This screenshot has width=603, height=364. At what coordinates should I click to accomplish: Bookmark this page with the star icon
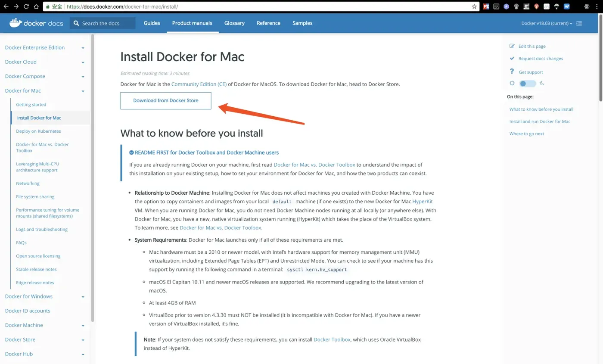pos(474,6)
